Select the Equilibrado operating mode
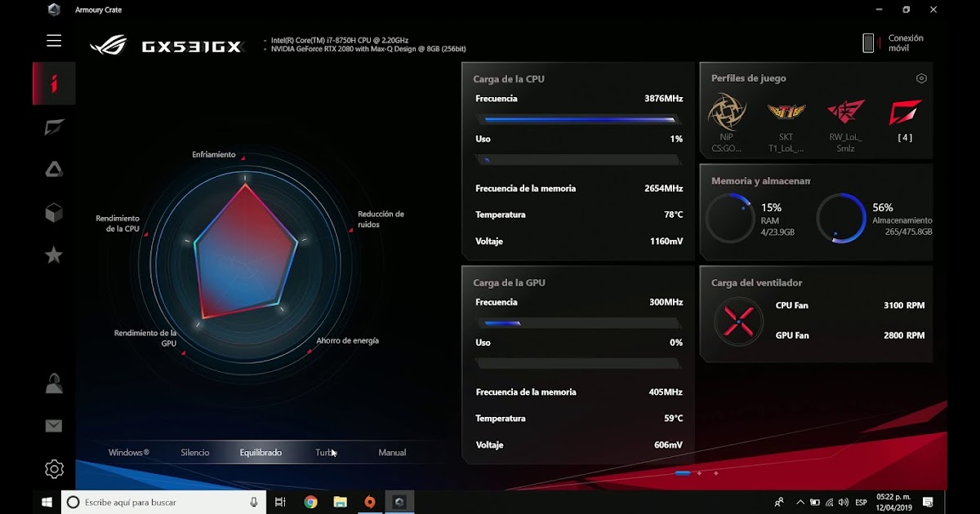The height and width of the screenshot is (514, 980). click(261, 452)
